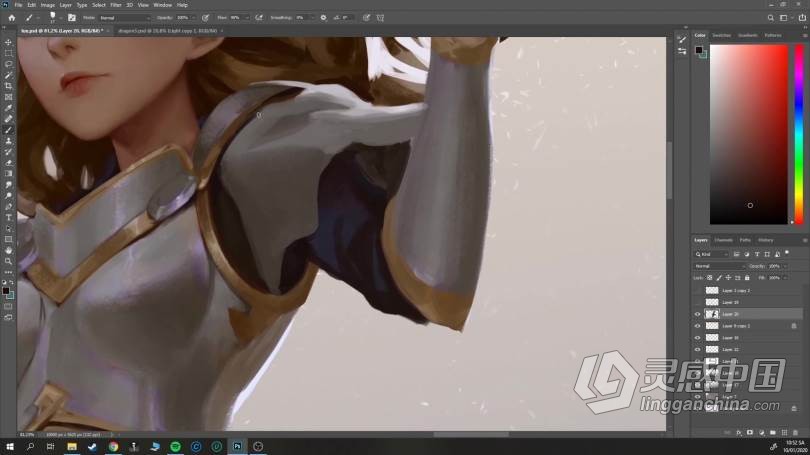Enable airbrush-style build-up

259,18
